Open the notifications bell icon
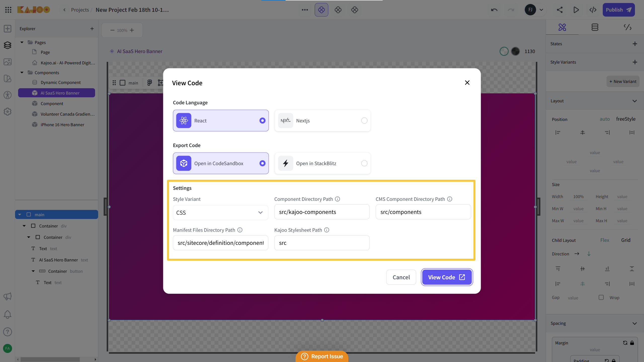The height and width of the screenshot is (362, 644). coord(8,314)
